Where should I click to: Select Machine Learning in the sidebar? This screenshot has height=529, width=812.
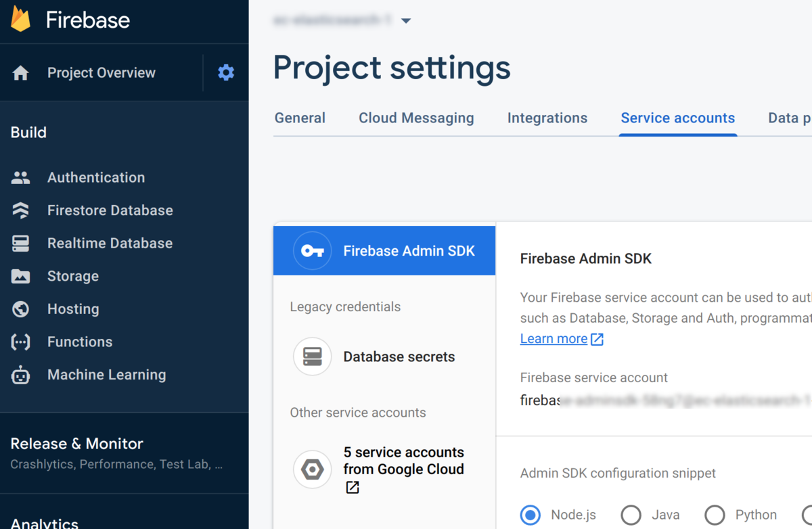click(106, 374)
